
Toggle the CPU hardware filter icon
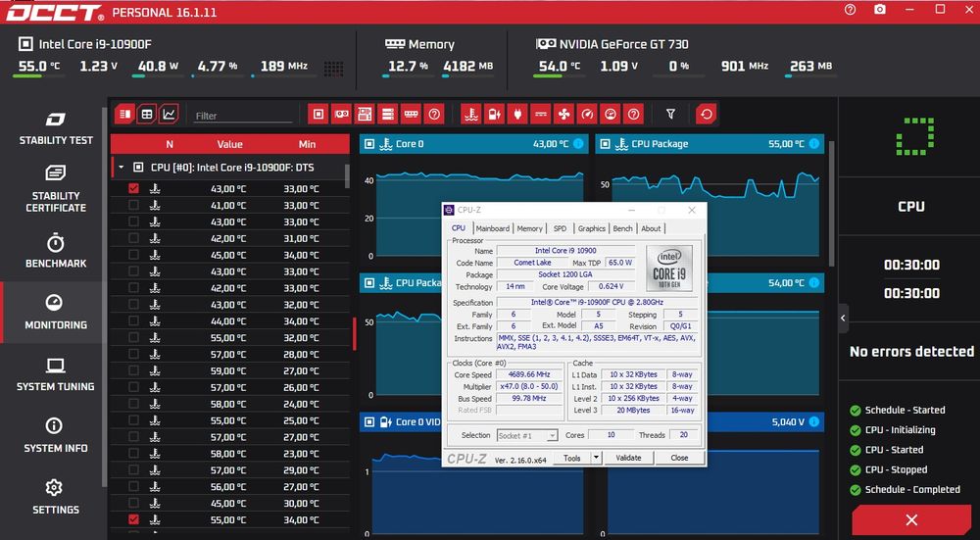pos(318,115)
